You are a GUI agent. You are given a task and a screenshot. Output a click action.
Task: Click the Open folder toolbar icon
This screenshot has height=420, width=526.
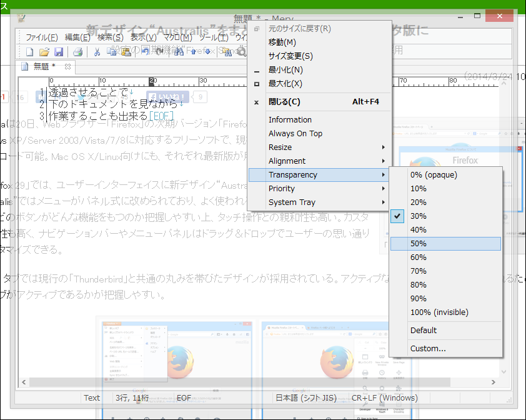pyautogui.click(x=44, y=52)
